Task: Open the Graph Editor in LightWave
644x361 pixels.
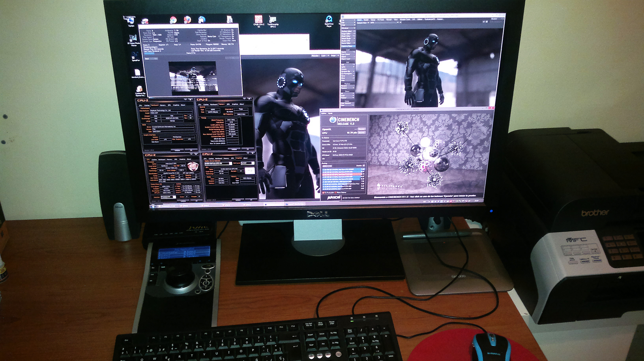Action: tap(348, 36)
